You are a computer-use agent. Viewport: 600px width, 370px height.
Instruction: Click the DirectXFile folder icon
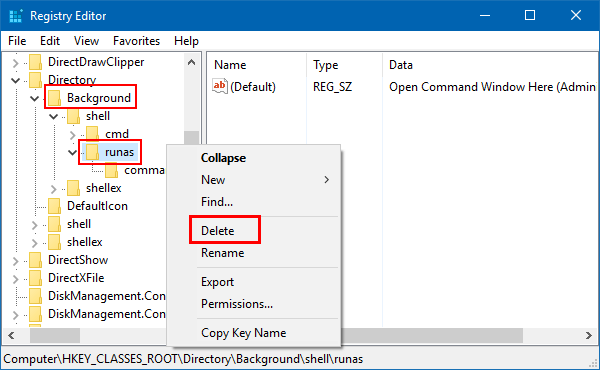pos(35,278)
